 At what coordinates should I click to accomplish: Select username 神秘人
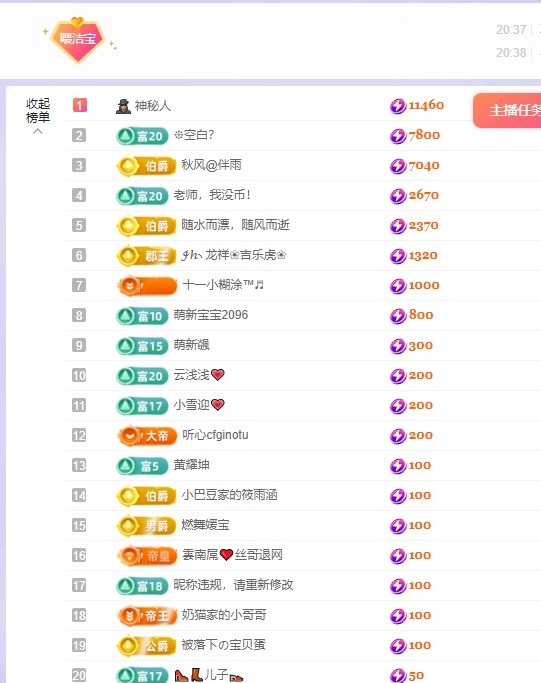(152, 105)
